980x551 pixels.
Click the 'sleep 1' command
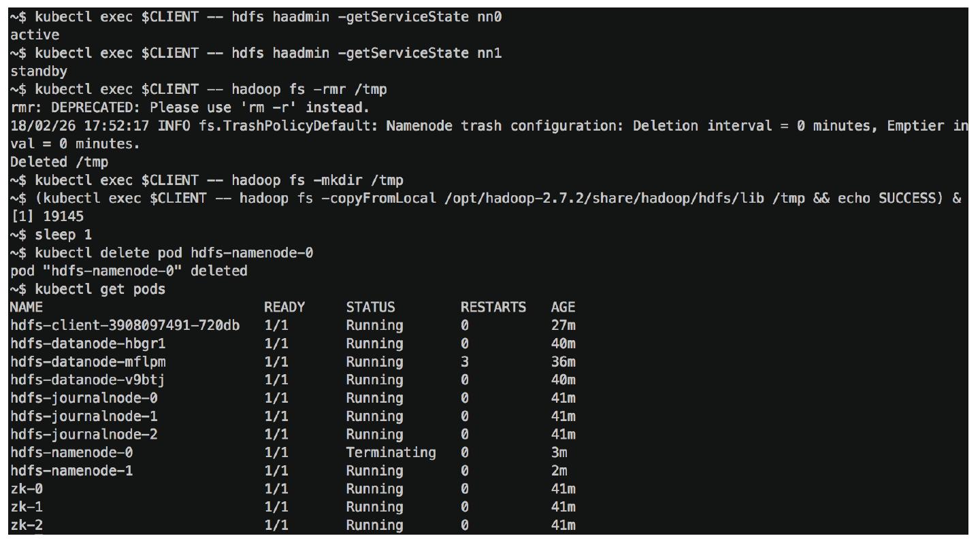(x=63, y=235)
